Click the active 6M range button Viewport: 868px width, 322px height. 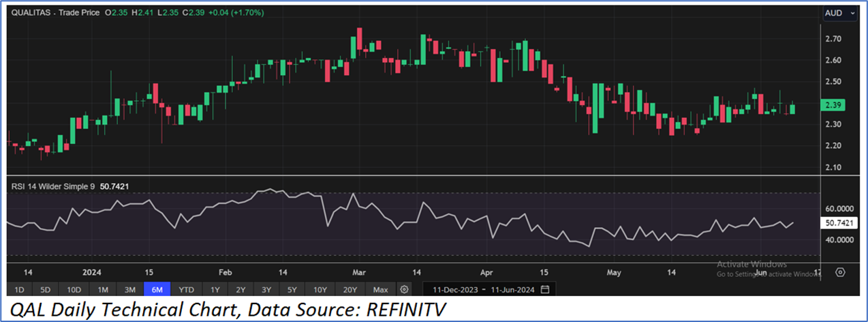(x=157, y=289)
